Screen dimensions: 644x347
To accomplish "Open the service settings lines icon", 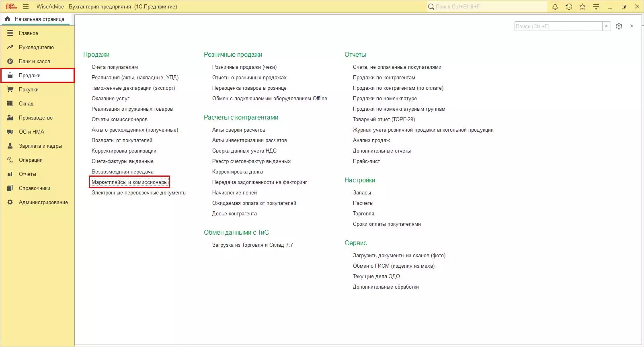I will coord(596,6).
